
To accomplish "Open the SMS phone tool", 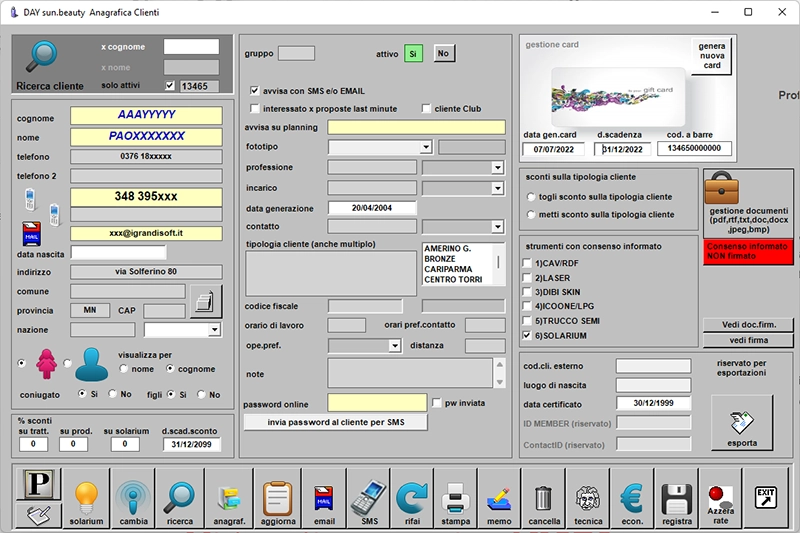I will point(369,498).
